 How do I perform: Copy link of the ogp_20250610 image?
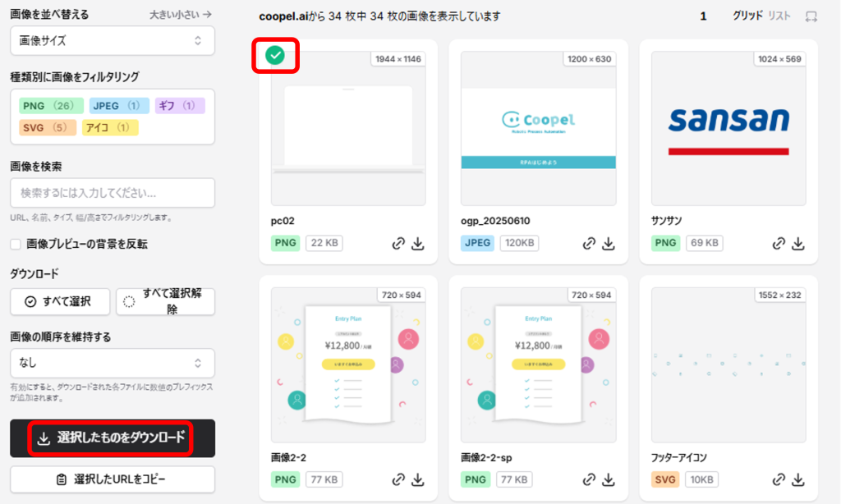coord(589,244)
